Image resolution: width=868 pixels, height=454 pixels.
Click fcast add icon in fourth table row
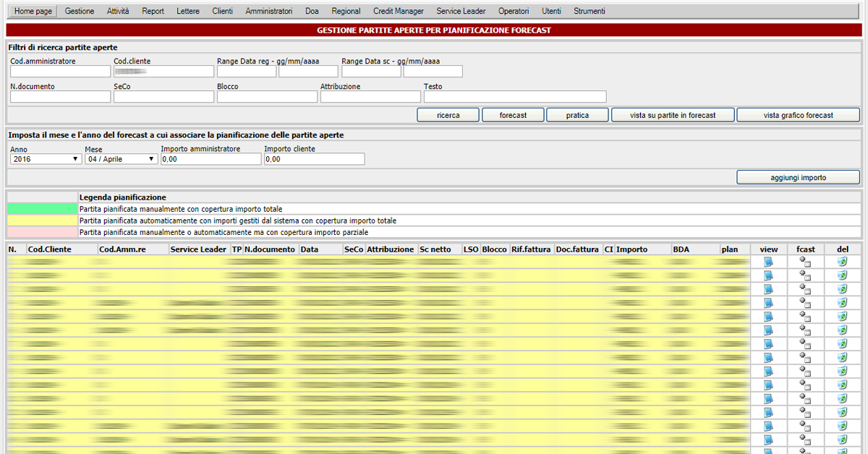pyautogui.click(x=805, y=303)
